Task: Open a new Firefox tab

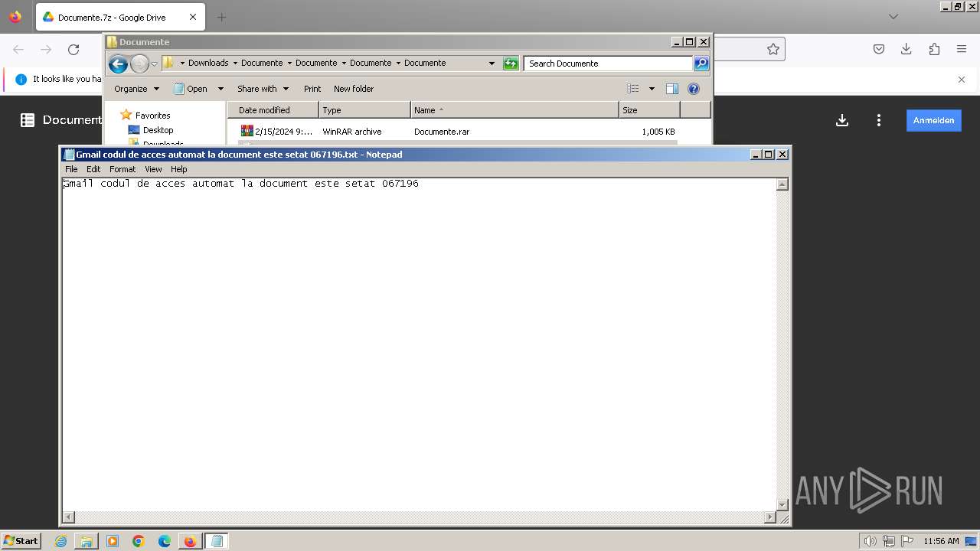Action: (221, 17)
